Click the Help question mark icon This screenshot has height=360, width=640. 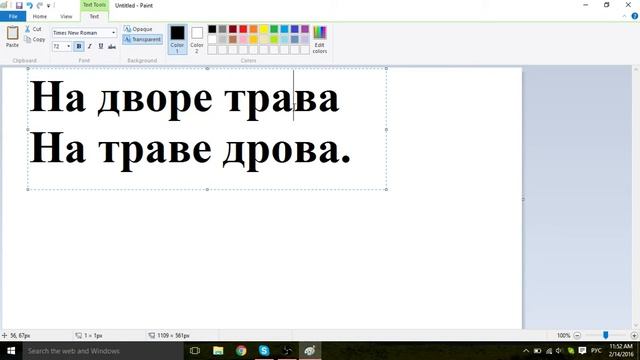(x=634, y=16)
